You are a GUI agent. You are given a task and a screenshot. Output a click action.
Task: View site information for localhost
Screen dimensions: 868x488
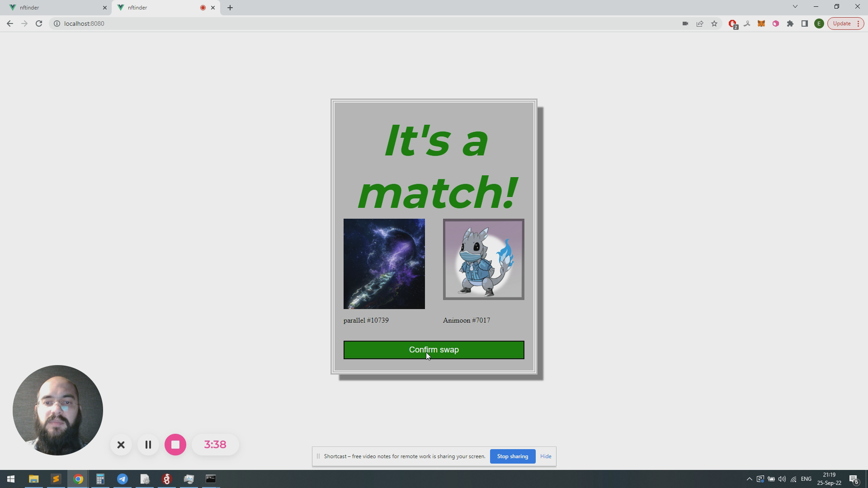(x=57, y=23)
